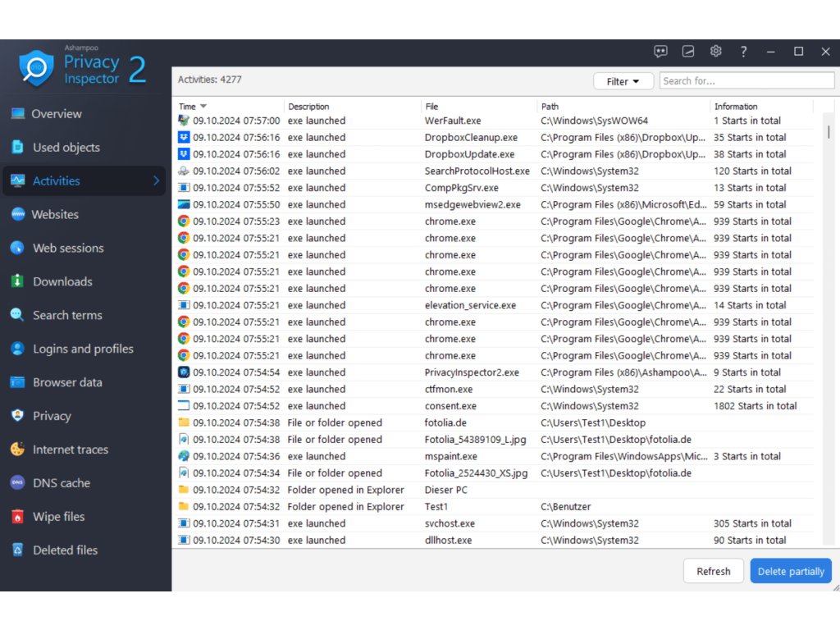Image resolution: width=840 pixels, height=630 pixels.
Task: Select svchost.exe entry
Action: (x=495, y=523)
